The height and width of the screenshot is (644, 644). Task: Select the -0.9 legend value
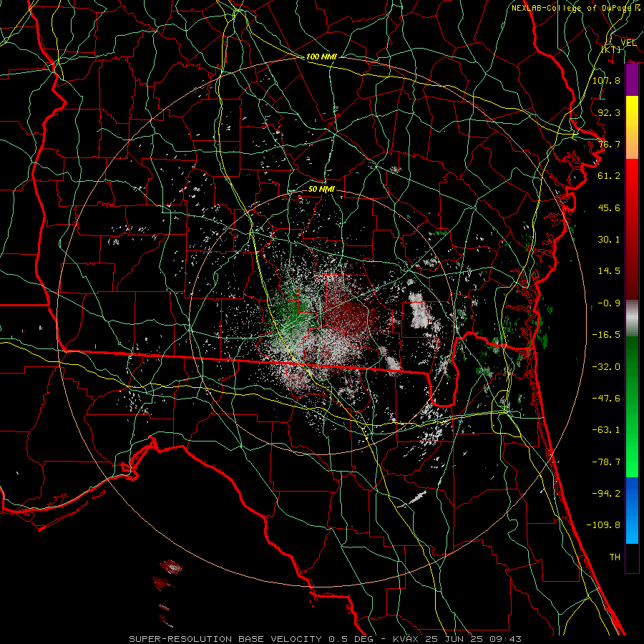pyautogui.click(x=609, y=303)
